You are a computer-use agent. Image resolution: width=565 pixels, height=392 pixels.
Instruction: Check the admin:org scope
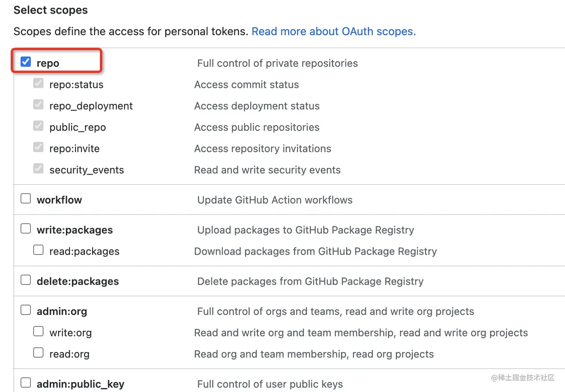coord(26,310)
